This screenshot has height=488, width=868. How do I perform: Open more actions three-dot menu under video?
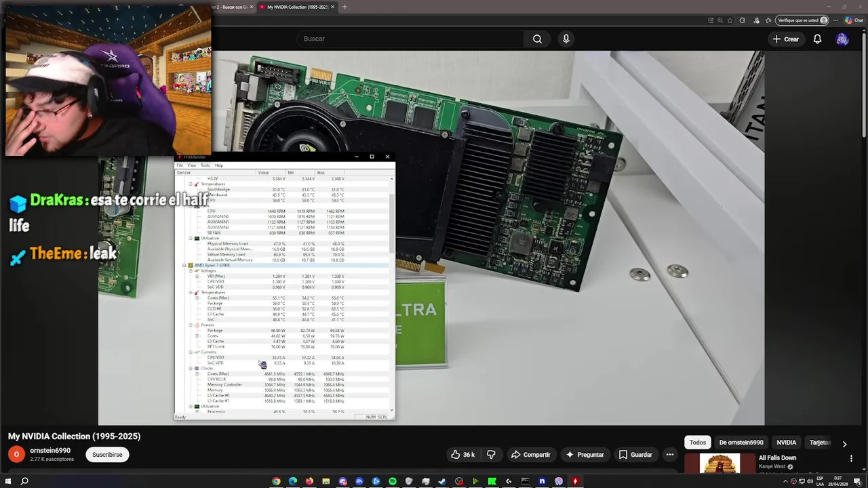coord(670,455)
